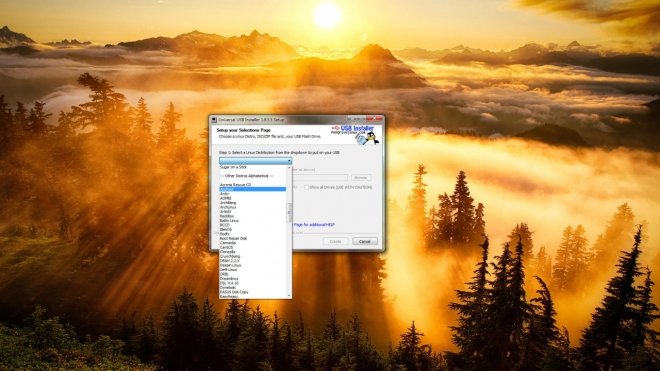Screen dimensions: 660x371
Task: Enable Show all Drives checkbox
Action: click(306, 187)
